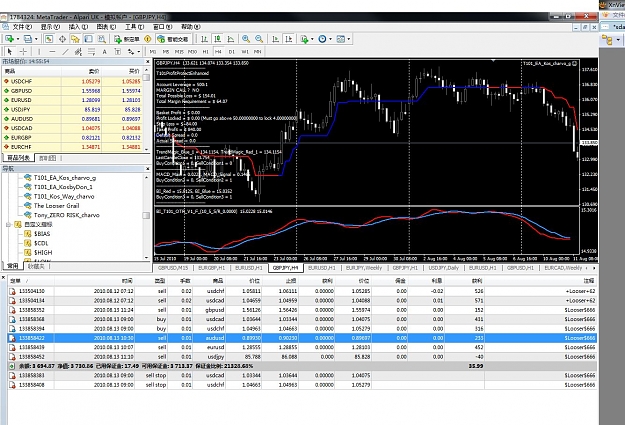Open the New Chart toolbar icon
625x425 pixels.
click(9, 39)
